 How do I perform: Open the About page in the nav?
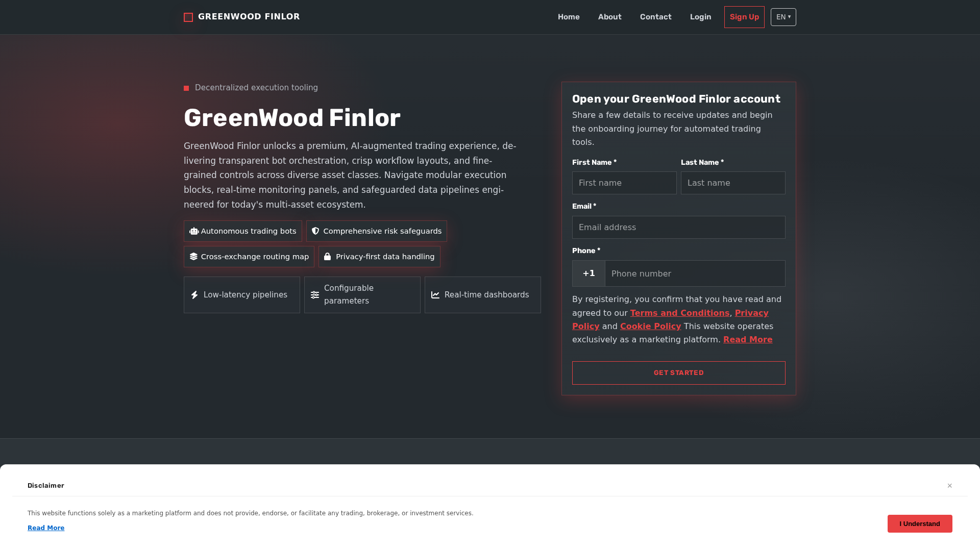(x=610, y=17)
